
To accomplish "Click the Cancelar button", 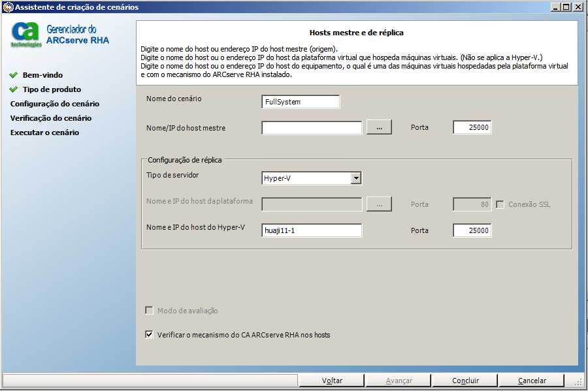I will [532, 381].
